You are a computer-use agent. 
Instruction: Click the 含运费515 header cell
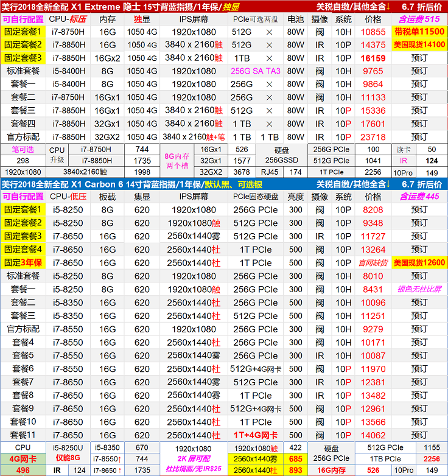click(419, 19)
